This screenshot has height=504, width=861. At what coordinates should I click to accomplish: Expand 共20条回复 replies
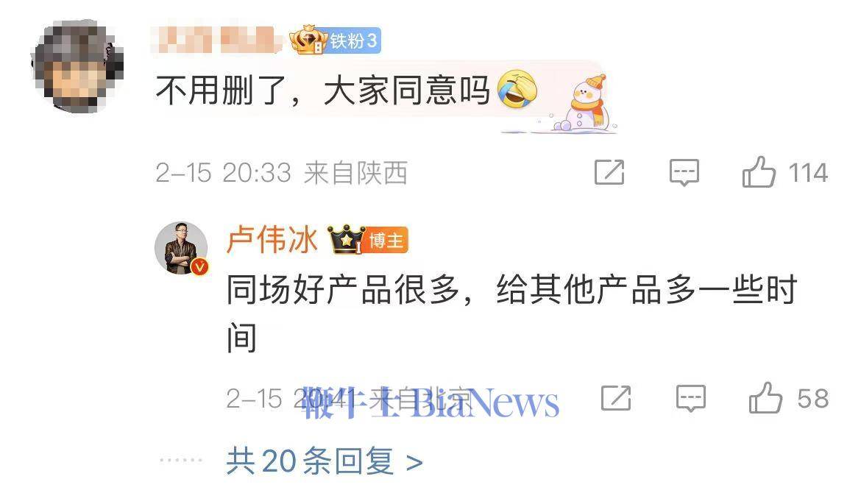[x=325, y=461]
